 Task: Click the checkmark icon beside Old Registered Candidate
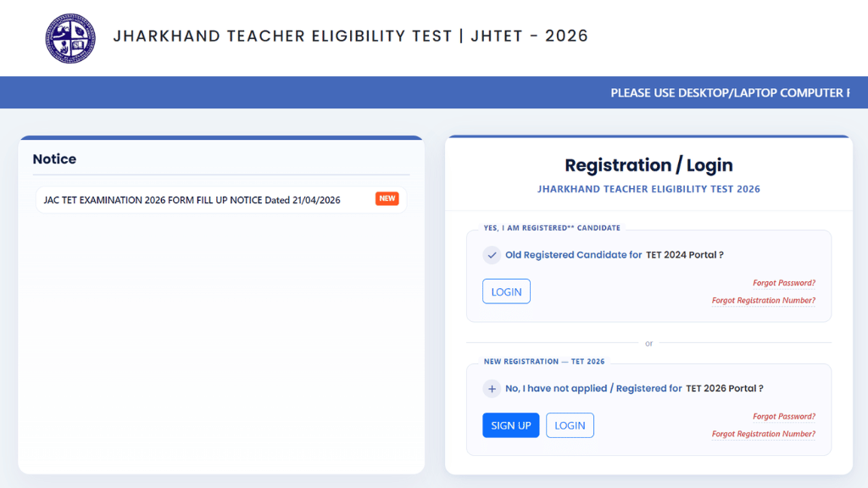pos(492,254)
